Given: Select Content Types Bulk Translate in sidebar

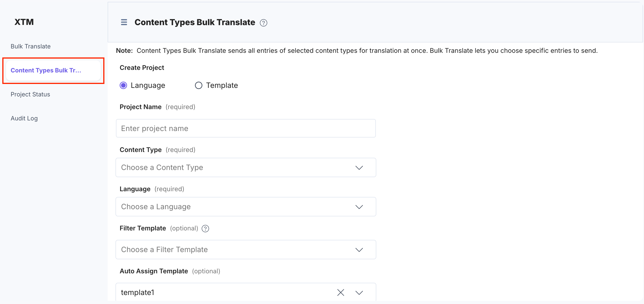Looking at the screenshot, I should click(x=46, y=70).
